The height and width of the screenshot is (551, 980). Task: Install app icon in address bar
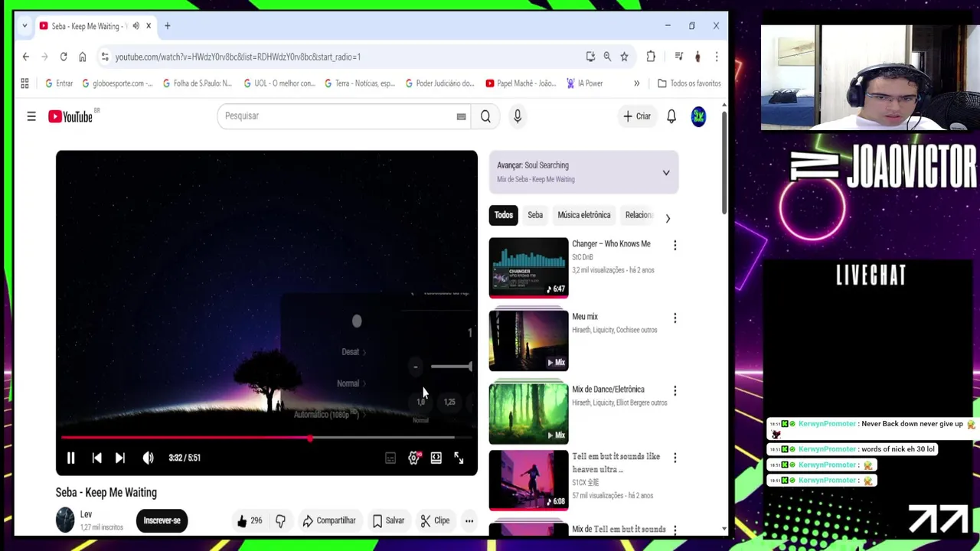590,57
